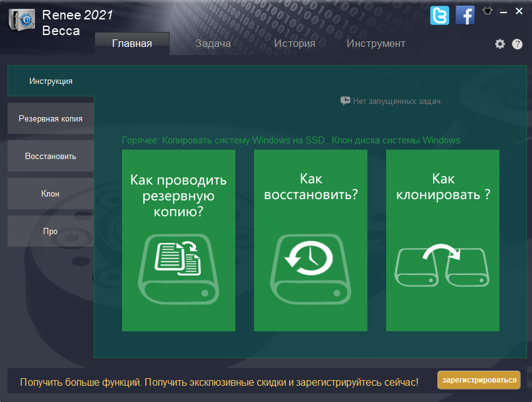Screen dimensions: 532x402
Task: Open the Как восстановить tile
Action: coord(310,240)
